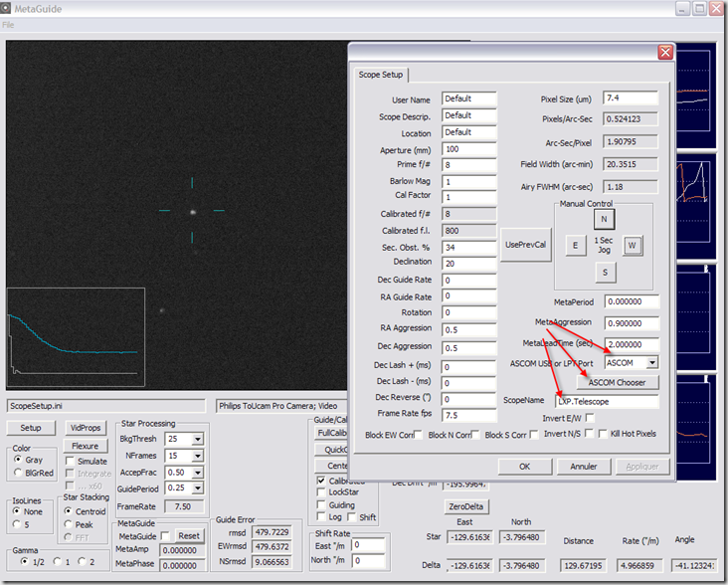Edit the Sec. Obst. % field
Image resolution: width=728 pixels, height=585 pixels.
469,248
